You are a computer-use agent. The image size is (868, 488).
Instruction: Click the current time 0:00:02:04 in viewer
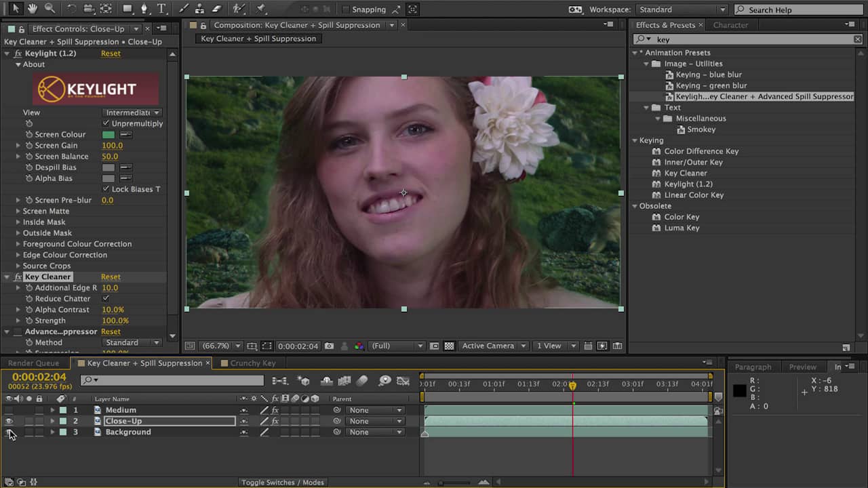click(298, 346)
